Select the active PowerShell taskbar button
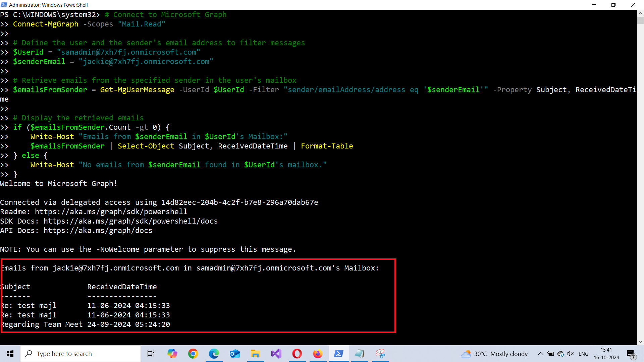This screenshot has height=362, width=644. [338, 354]
